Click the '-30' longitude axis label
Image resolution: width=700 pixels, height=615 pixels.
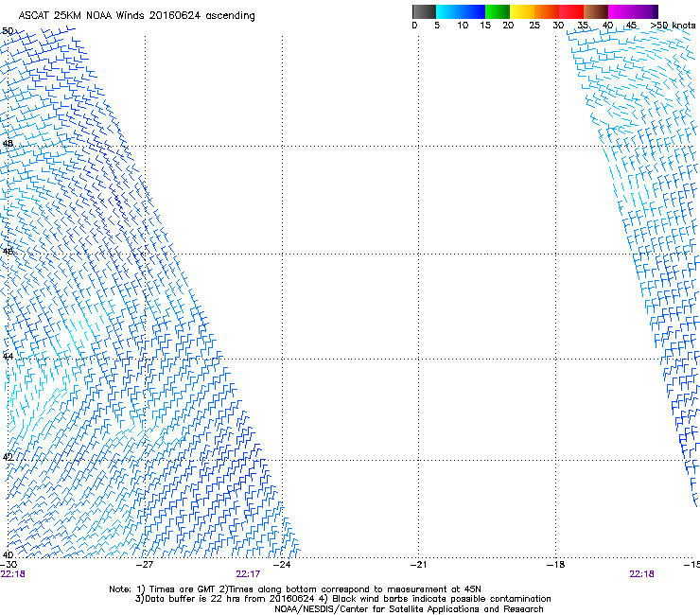9,565
